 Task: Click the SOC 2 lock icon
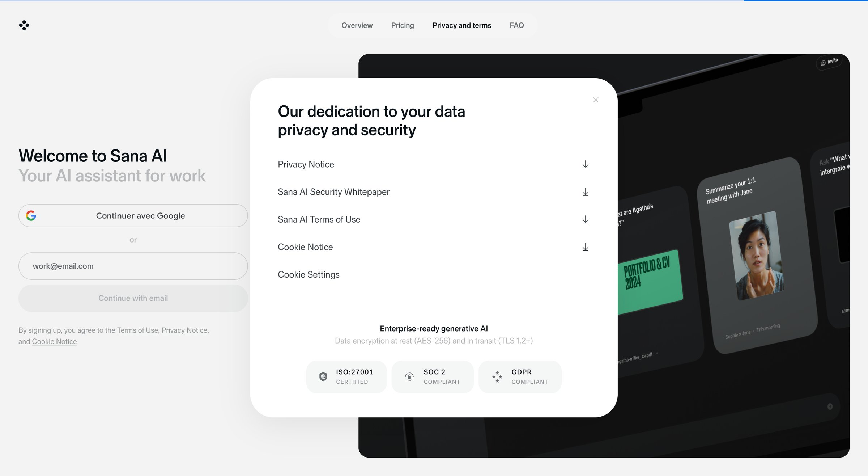click(x=409, y=377)
